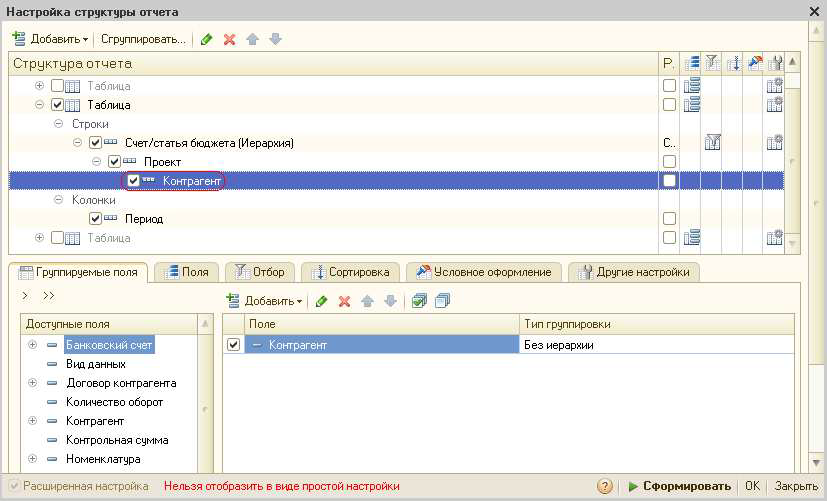
Task: Click the report structure vertical scrollbar
Action: click(x=794, y=160)
